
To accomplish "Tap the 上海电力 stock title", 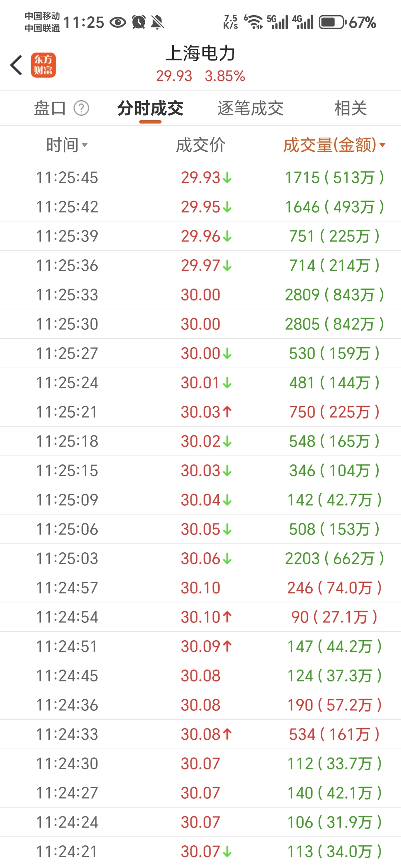I will [200, 53].
